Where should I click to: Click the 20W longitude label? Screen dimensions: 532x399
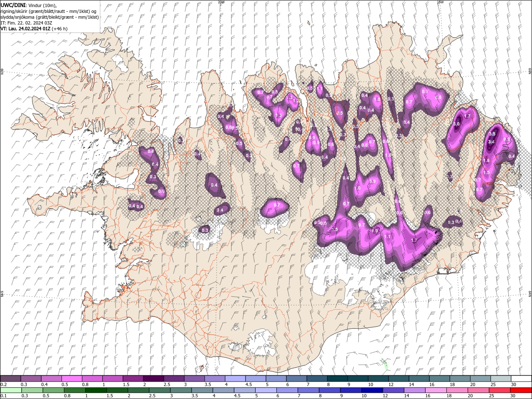pos(221,2)
